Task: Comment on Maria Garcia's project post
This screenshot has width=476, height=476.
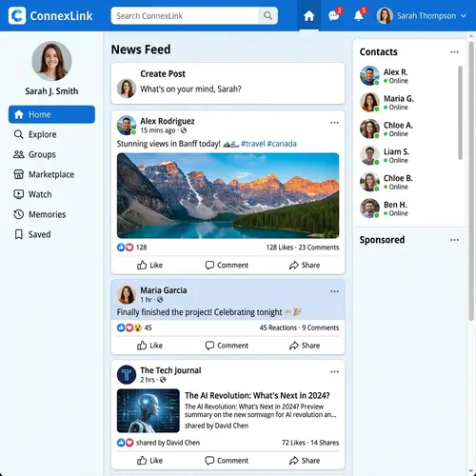Action: [227, 346]
